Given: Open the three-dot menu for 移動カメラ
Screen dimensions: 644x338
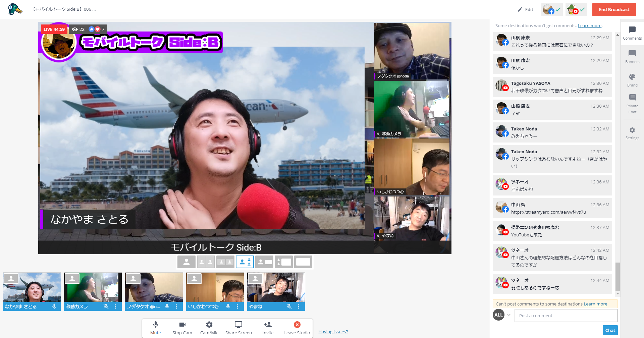Looking at the screenshot, I should click(115, 306).
